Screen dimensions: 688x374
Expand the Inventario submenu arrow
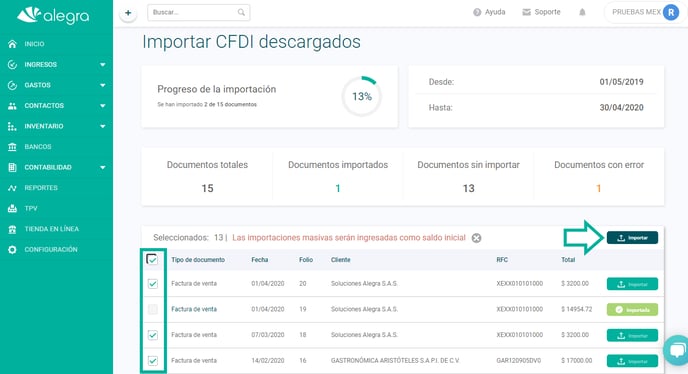103,126
